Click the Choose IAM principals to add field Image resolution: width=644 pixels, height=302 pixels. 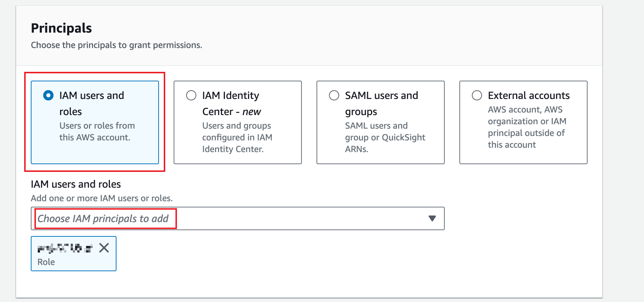tap(238, 218)
